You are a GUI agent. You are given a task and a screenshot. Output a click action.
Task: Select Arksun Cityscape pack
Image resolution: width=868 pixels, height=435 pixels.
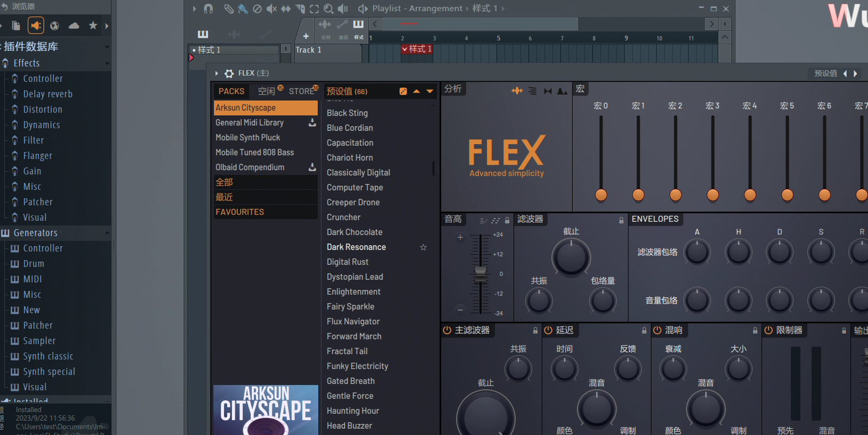tap(266, 108)
